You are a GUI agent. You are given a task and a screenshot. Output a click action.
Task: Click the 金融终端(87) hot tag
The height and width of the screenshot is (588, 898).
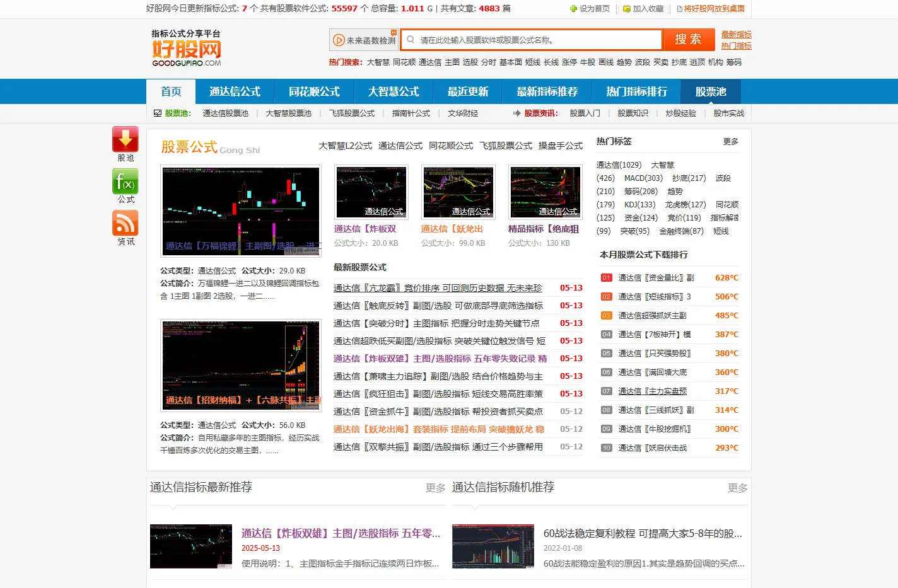[x=681, y=231]
